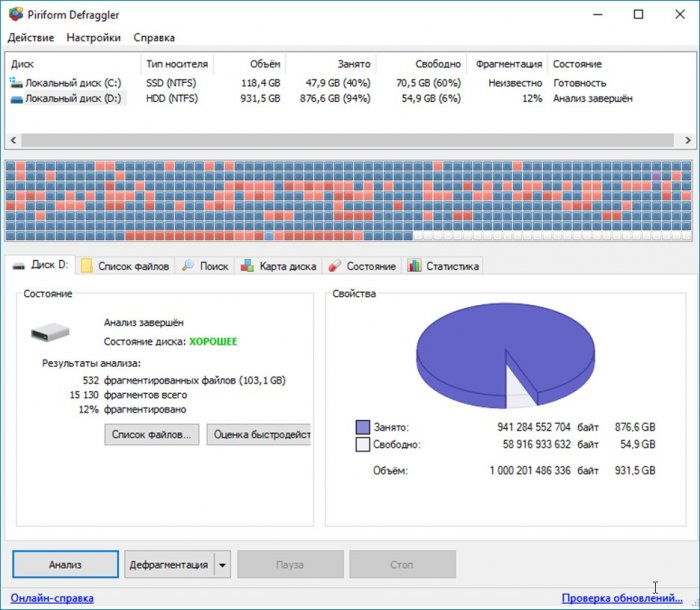Click the disabled Стоп button
The image size is (700, 610).
pyautogui.click(x=402, y=564)
